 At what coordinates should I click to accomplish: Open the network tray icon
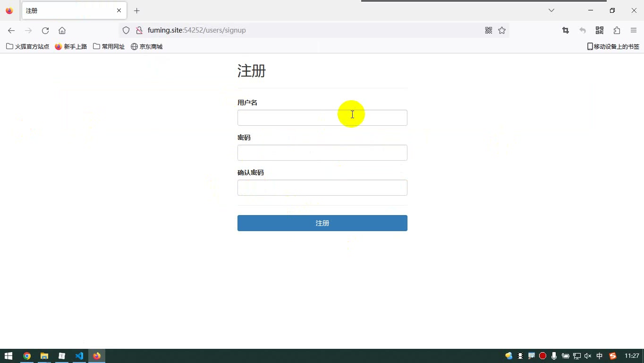[577, 356]
